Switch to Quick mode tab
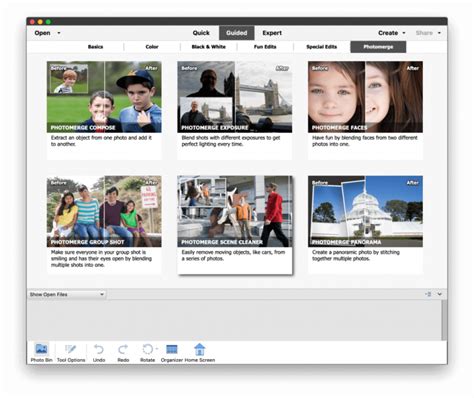This screenshot has width=474, height=398. coord(201,33)
